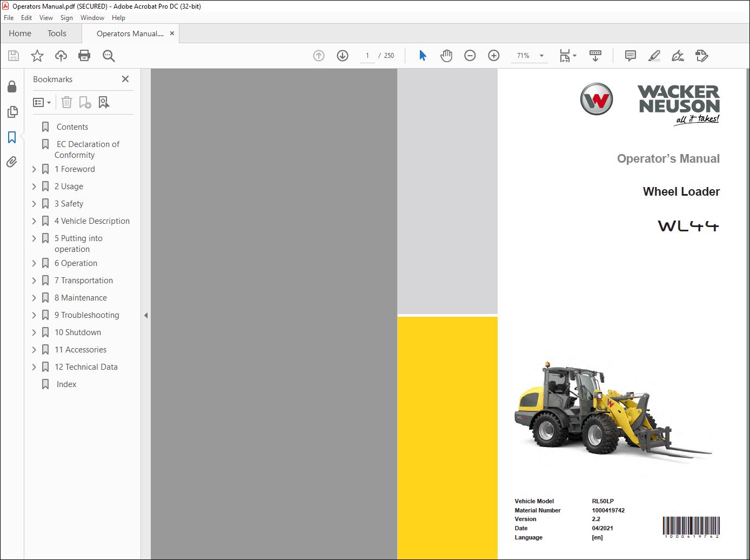The height and width of the screenshot is (560, 750).
Task: Select the Highlight text pen tool
Action: tap(654, 56)
